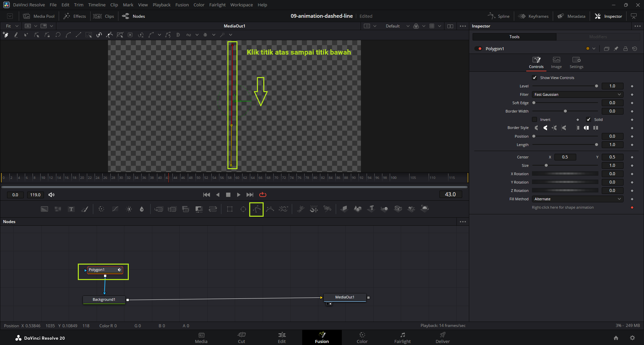The image size is (644, 345).
Task: Click the Blur tool droplet icon
Action: (142, 209)
